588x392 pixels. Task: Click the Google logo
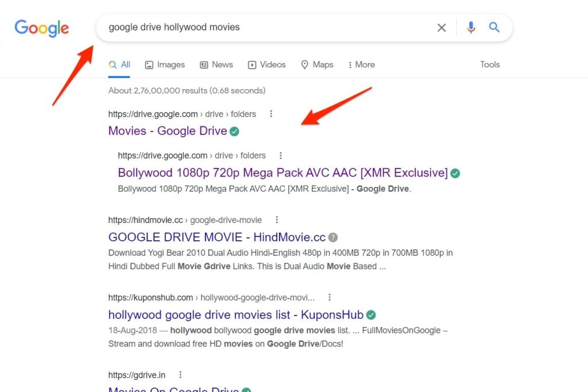[41, 28]
